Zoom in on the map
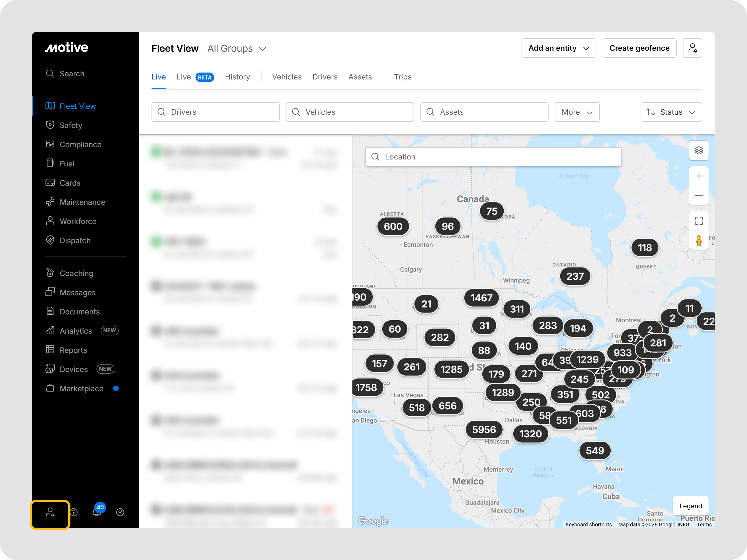 tap(698, 176)
